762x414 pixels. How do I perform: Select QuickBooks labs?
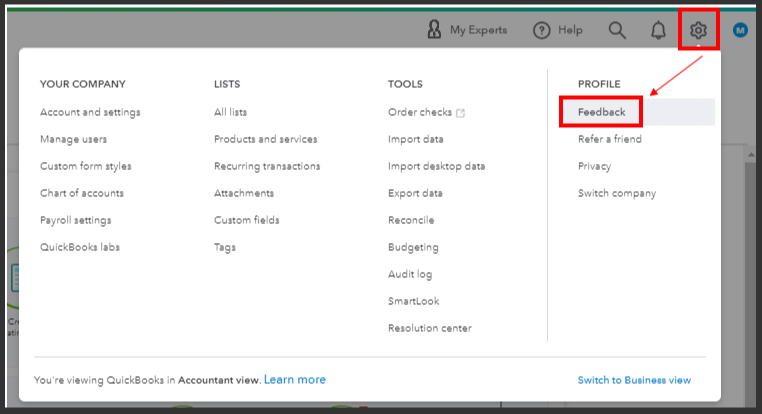tap(80, 247)
